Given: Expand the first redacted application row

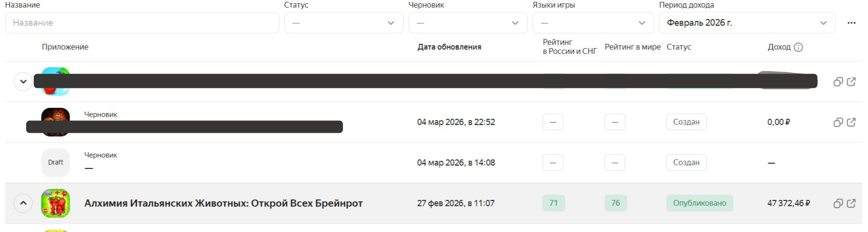Looking at the screenshot, I should 23,82.
